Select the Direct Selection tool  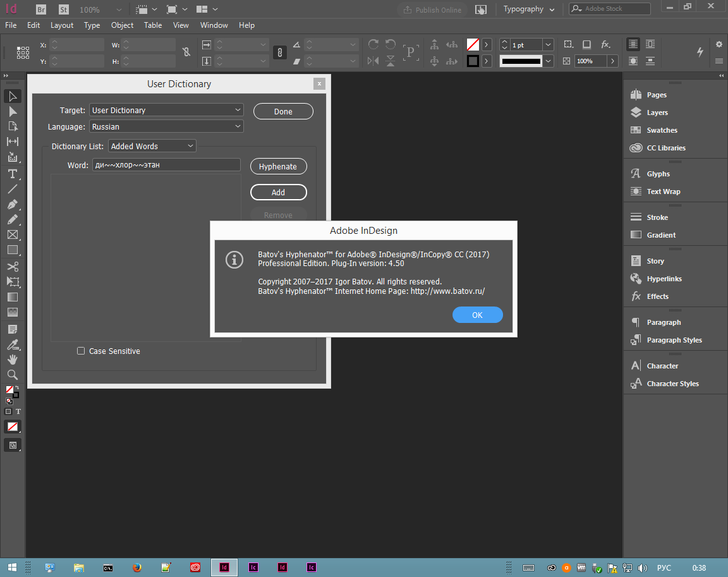click(13, 111)
